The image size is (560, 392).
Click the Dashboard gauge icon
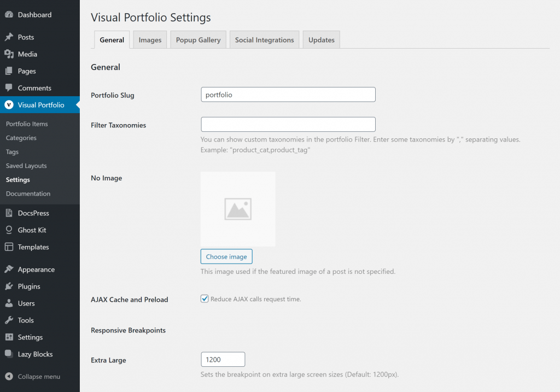click(x=9, y=15)
